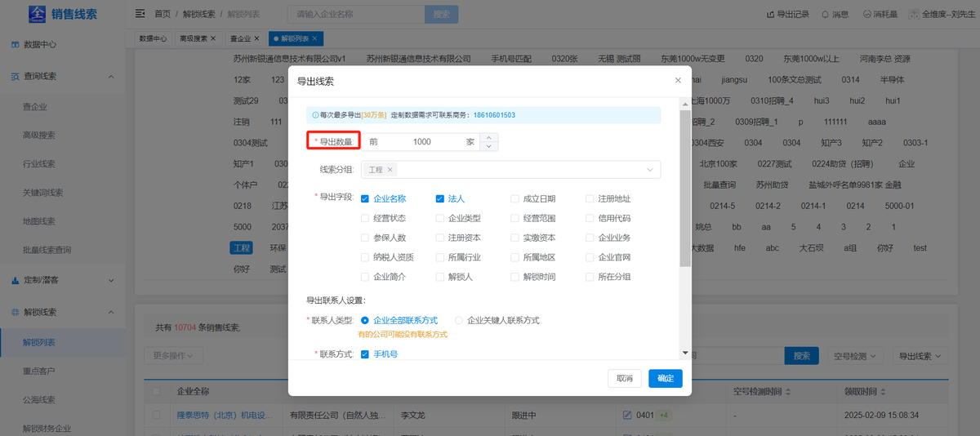Screen dimensions: 980x436
Task: Toggle the sidebar collapse hamburger icon
Action: [140, 14]
